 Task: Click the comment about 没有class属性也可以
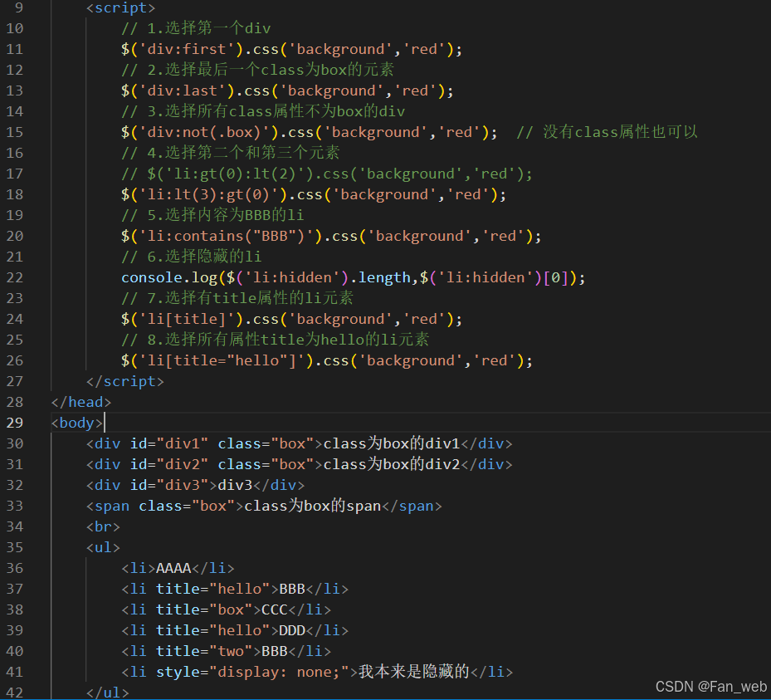[607, 132]
